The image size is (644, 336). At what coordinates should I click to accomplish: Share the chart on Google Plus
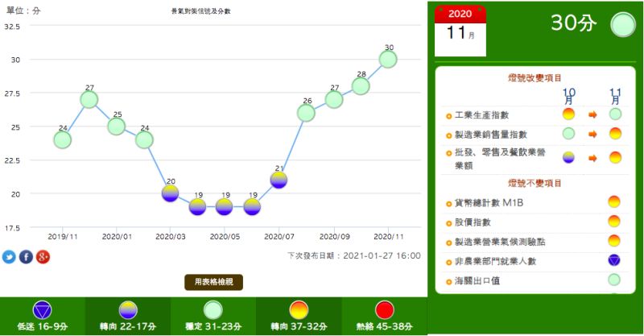pyautogui.click(x=43, y=257)
